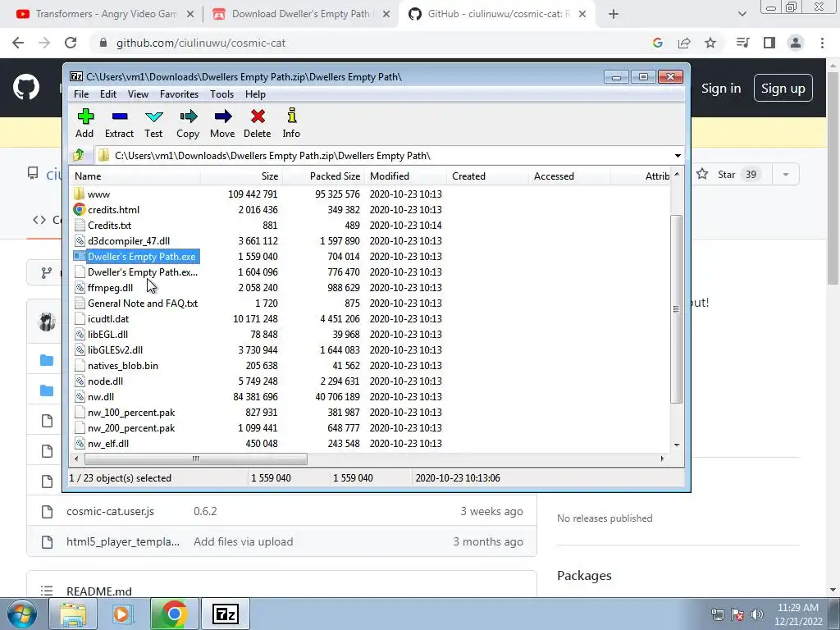
Task: Select nw_elf.dll in the list
Action: point(107,444)
